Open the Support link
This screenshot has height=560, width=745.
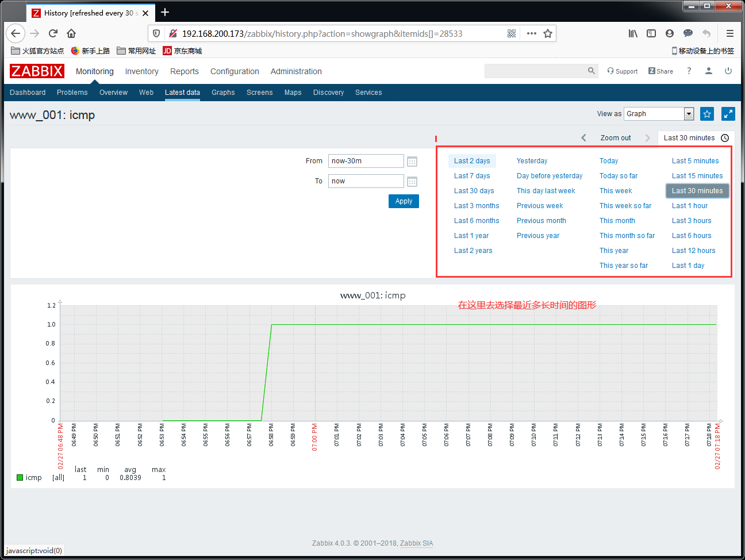pos(622,71)
